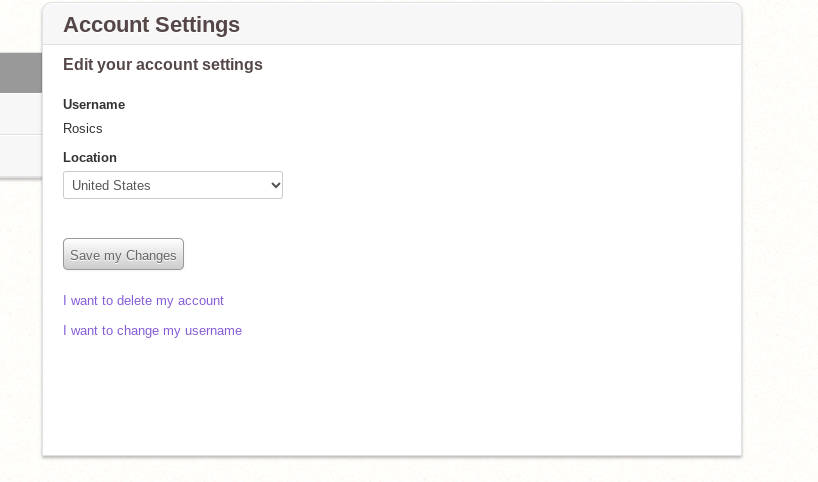Open the Location dropdown
The image size is (818, 482).
[x=172, y=185]
